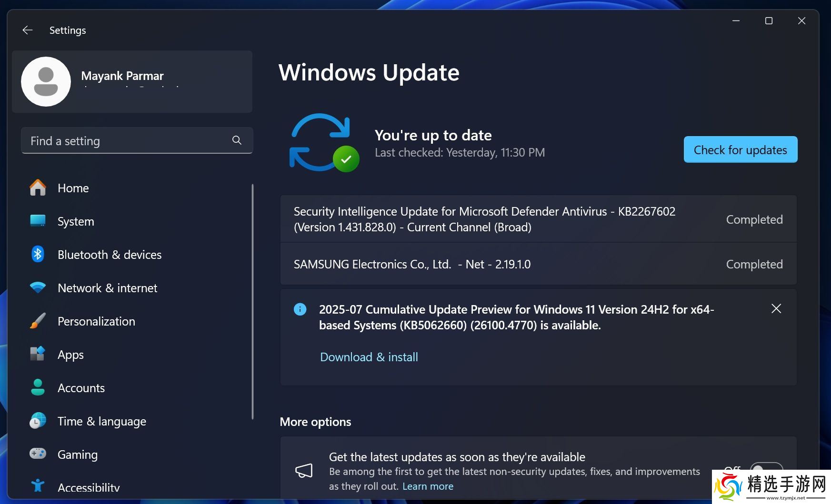Toggle 'Get the latest updates' switch
The width and height of the screenshot is (831, 504).
pyautogui.click(x=766, y=468)
